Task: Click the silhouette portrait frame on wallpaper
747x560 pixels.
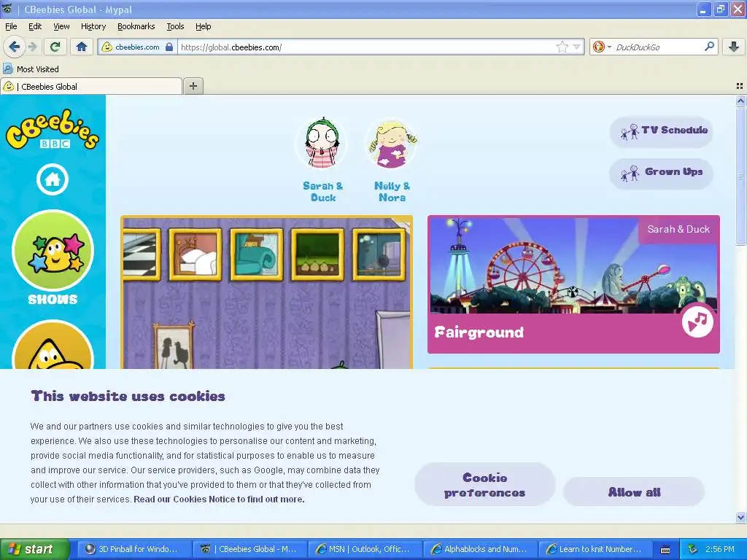Action: point(174,346)
